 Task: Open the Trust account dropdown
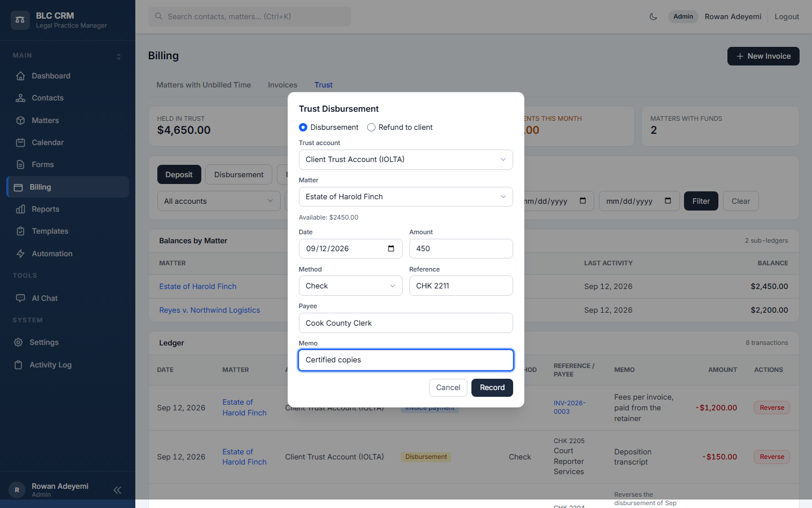point(406,160)
